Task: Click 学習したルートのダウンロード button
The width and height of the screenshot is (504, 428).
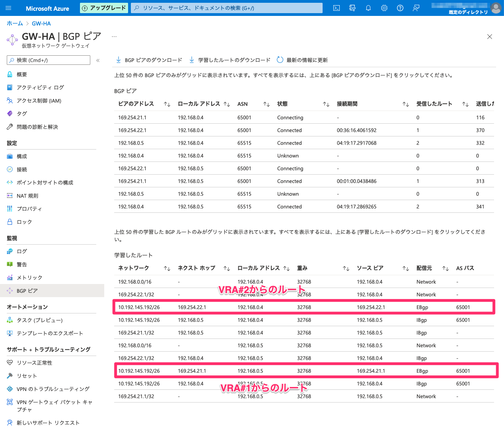Action: pyautogui.click(x=230, y=60)
